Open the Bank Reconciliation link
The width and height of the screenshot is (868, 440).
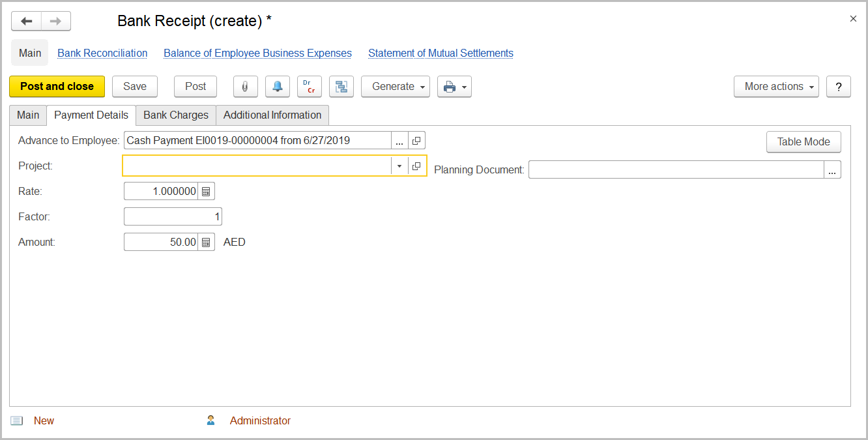point(102,53)
